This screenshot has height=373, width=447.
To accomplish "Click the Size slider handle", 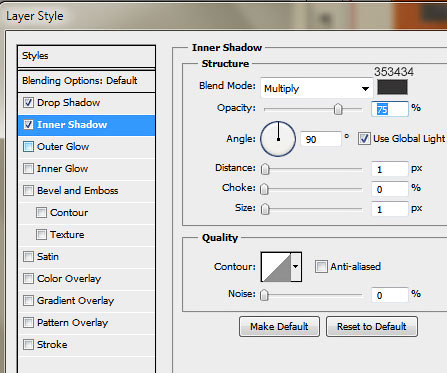I will [x=265, y=209].
